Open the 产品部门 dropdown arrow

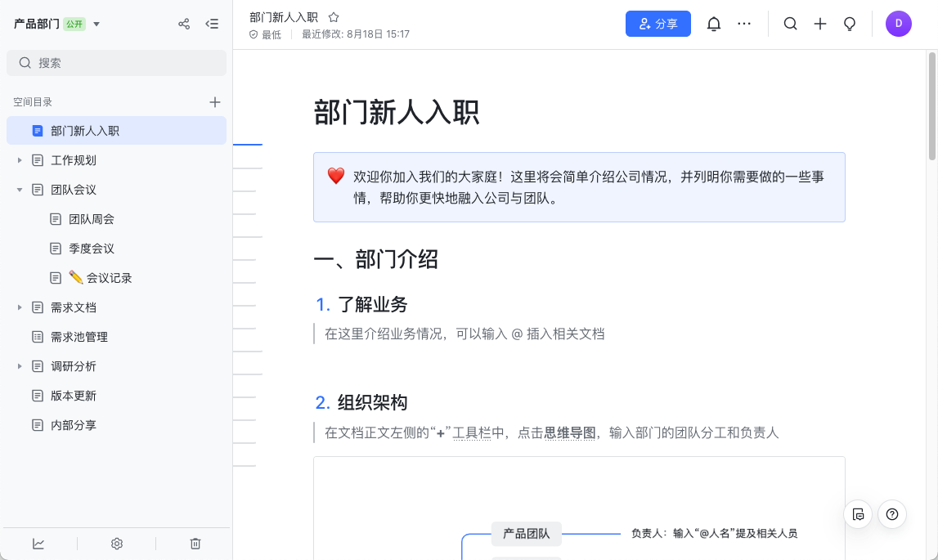pos(96,24)
